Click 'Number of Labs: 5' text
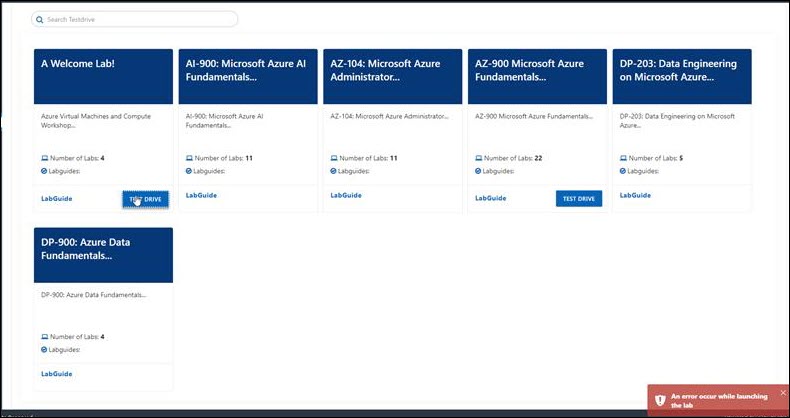790x418 pixels. [x=656, y=158]
